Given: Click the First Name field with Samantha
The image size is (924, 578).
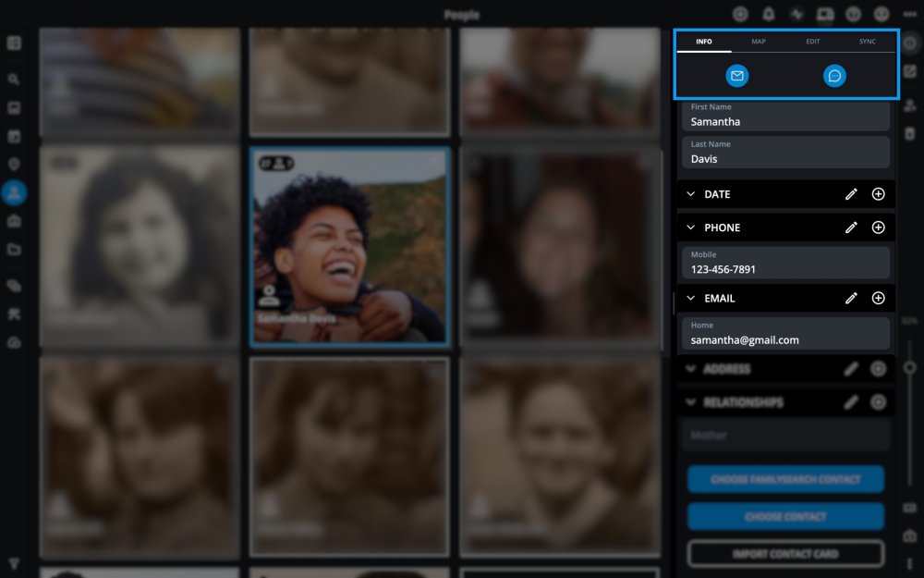Looking at the screenshot, I should [x=785, y=116].
